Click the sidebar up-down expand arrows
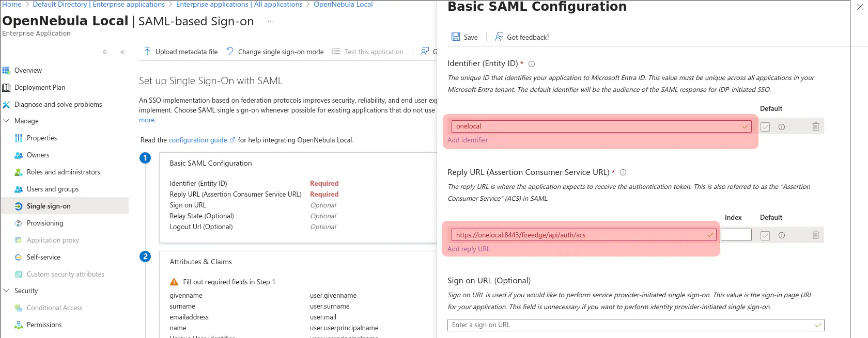This screenshot has width=868, height=338. pyautogui.click(x=105, y=52)
